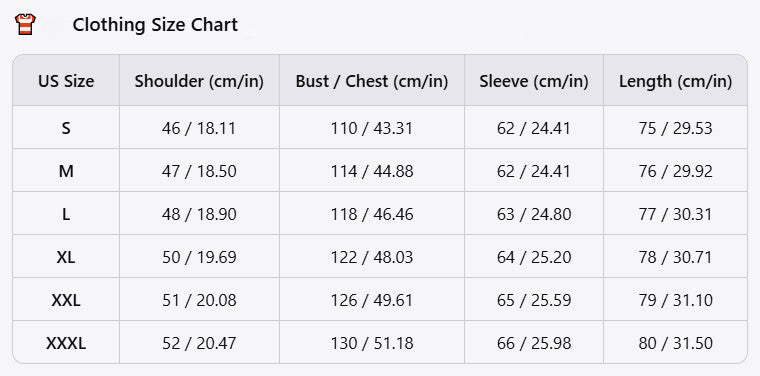The image size is (760, 376).
Task: Click the Bust / Chest (cm/in) header
Action: coord(372,81)
